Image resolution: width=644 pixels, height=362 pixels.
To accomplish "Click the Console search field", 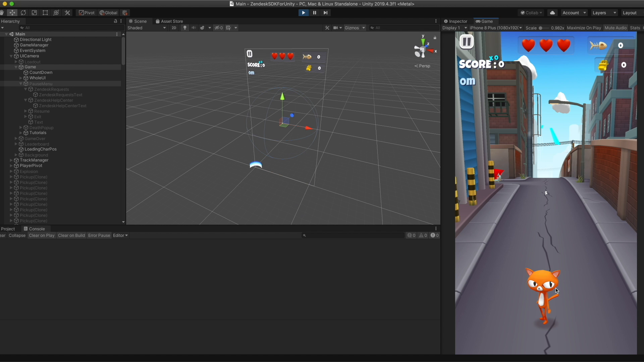I will pyautogui.click(x=353, y=235).
